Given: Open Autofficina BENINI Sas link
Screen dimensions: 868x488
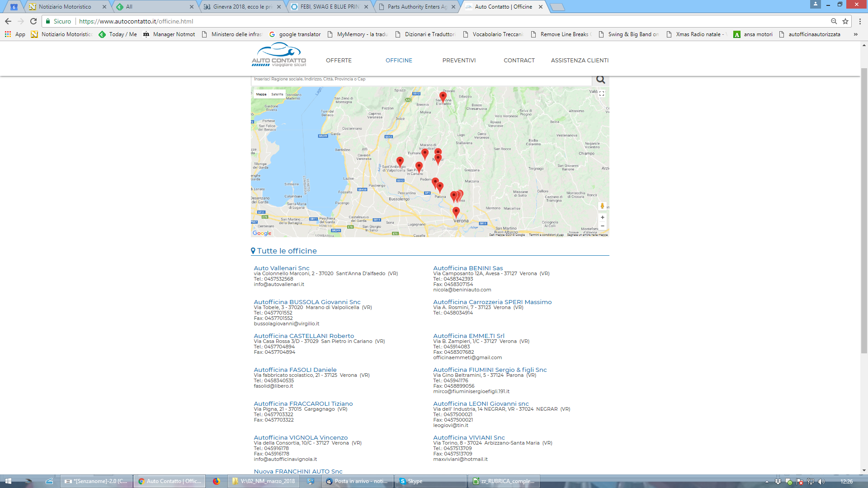Looking at the screenshot, I should 468,268.
